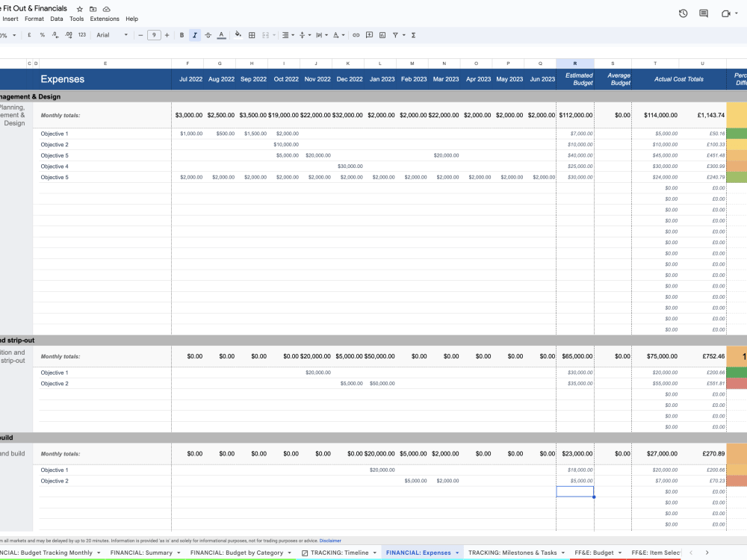747x560 pixels.
Task: Insert a link using the toolbar icon
Action: coord(356,35)
